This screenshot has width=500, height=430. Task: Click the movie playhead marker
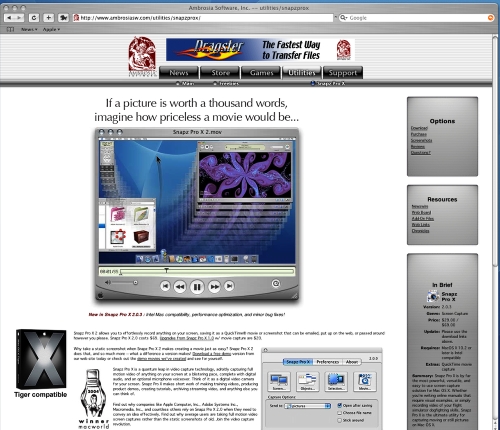click(x=166, y=271)
